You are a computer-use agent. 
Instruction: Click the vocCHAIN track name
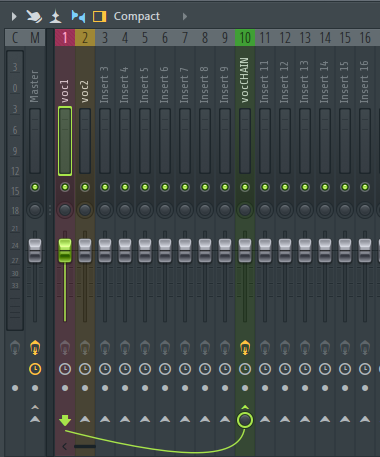pyautogui.click(x=245, y=80)
